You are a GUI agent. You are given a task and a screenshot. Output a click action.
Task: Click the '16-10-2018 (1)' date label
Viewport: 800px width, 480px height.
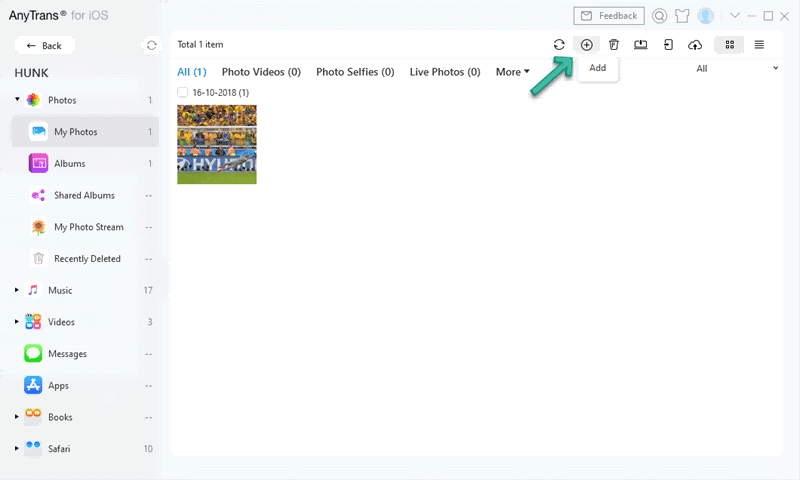[220, 92]
